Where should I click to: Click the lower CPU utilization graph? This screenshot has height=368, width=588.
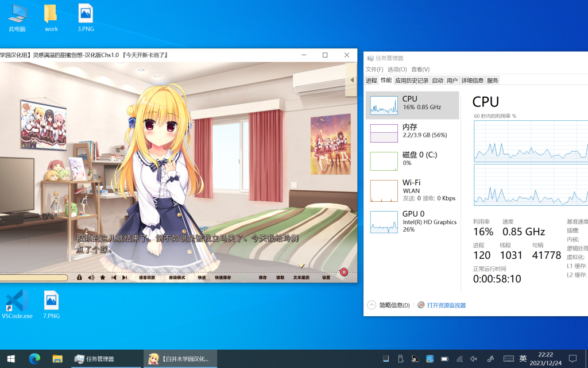click(531, 185)
